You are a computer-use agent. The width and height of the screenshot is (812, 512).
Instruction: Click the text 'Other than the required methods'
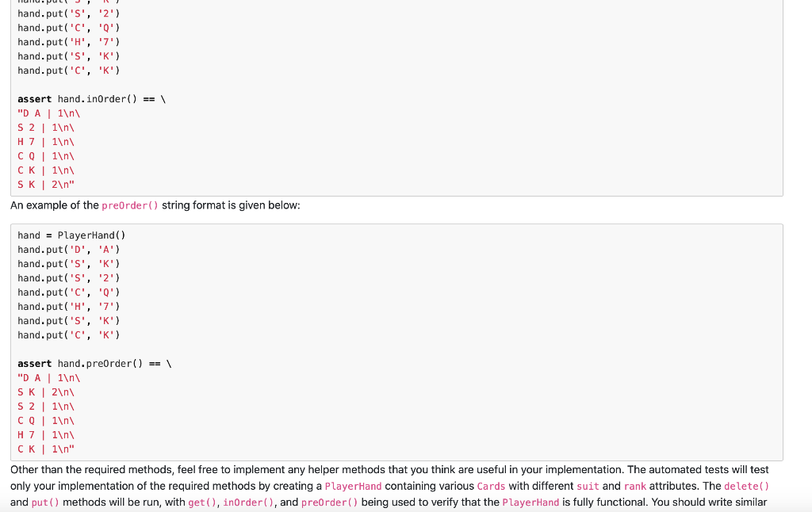pyautogui.click(x=92, y=469)
